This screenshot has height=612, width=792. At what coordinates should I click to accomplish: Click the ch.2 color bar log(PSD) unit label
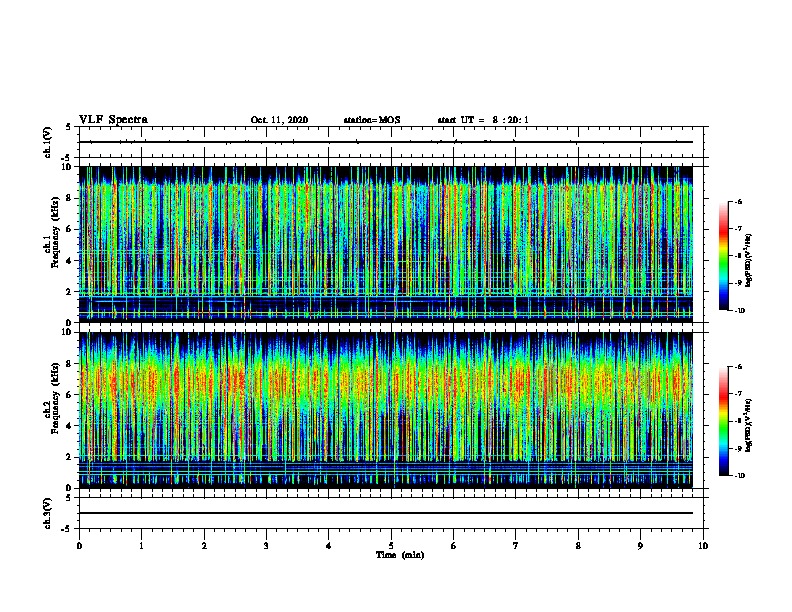(748, 425)
